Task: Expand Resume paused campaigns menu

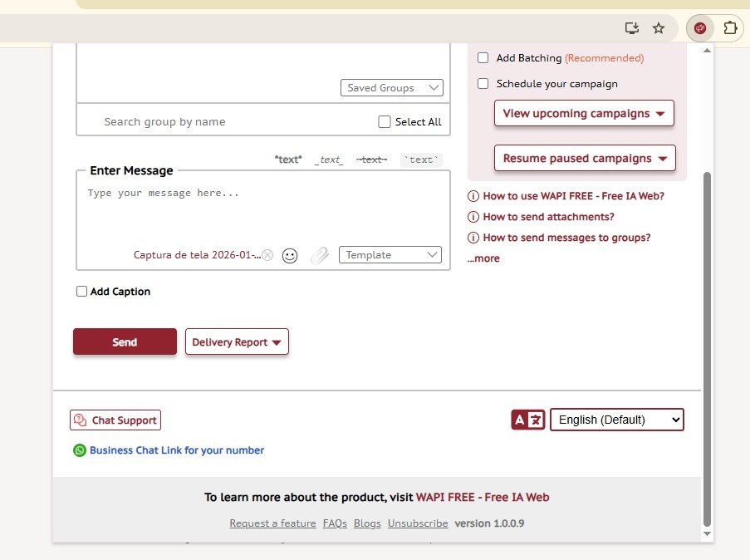Action: coord(585,159)
